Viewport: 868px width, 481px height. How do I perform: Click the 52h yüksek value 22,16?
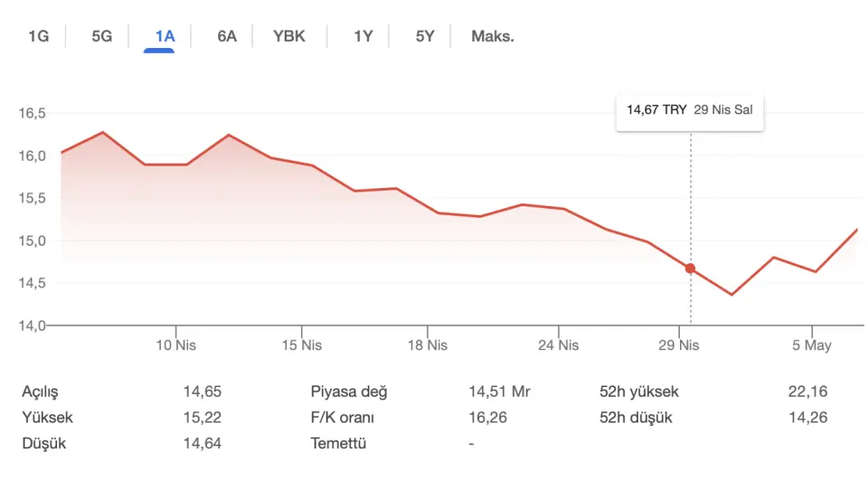coord(807,391)
